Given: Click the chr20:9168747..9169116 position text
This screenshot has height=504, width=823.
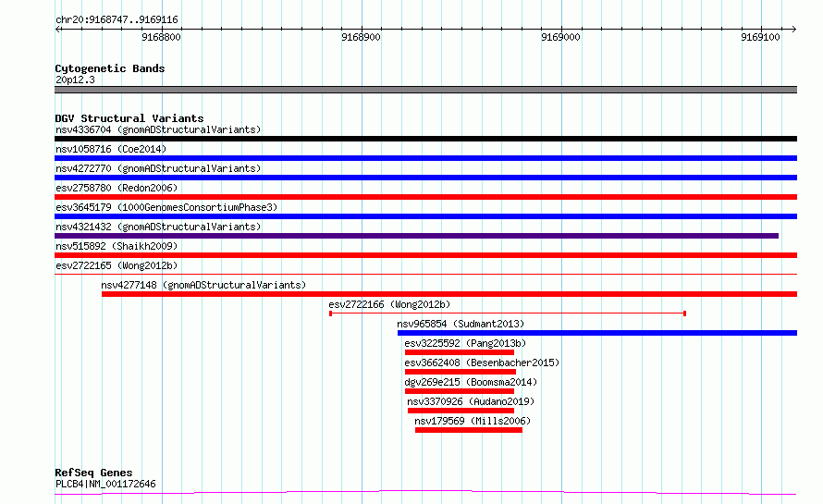Looking at the screenshot, I should [x=117, y=20].
